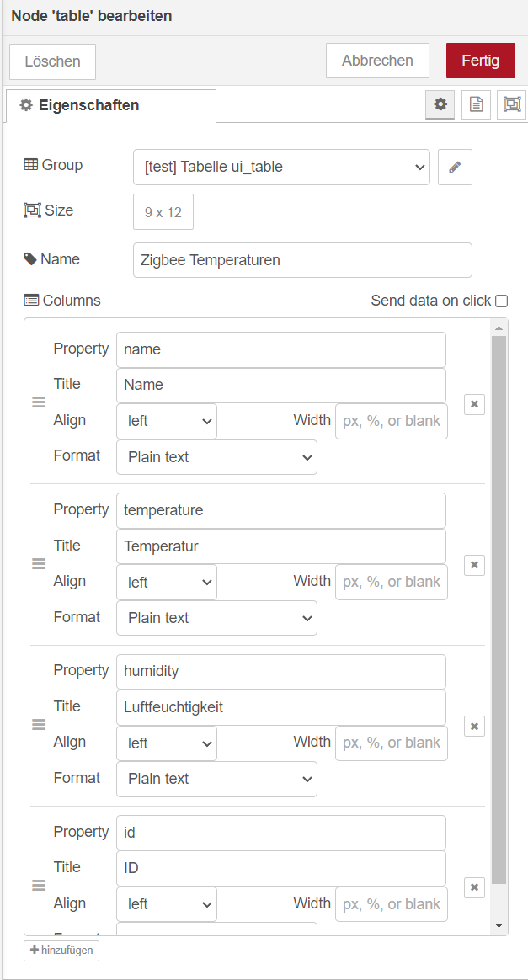Viewport: 528px width, 980px height.
Task: Click the columns list scrollbar down arrow
Action: click(499, 925)
